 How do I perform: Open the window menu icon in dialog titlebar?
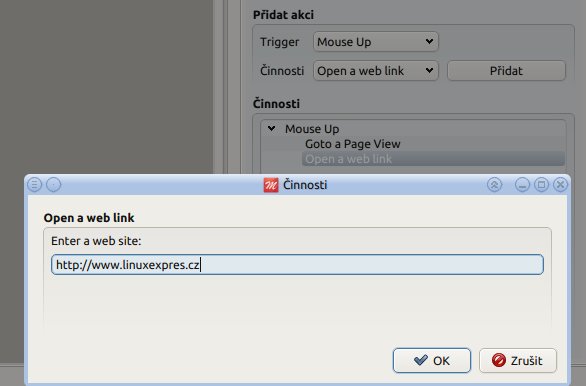click(x=34, y=185)
